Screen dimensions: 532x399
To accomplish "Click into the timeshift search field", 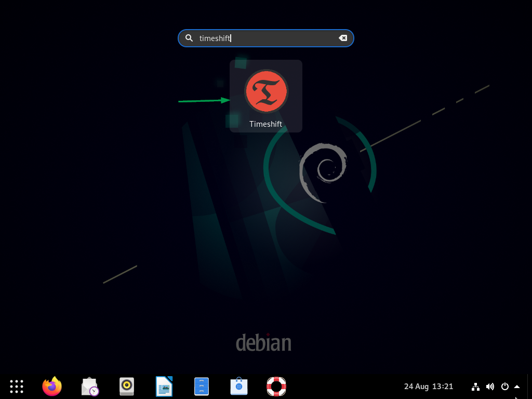I will pyautogui.click(x=266, y=38).
